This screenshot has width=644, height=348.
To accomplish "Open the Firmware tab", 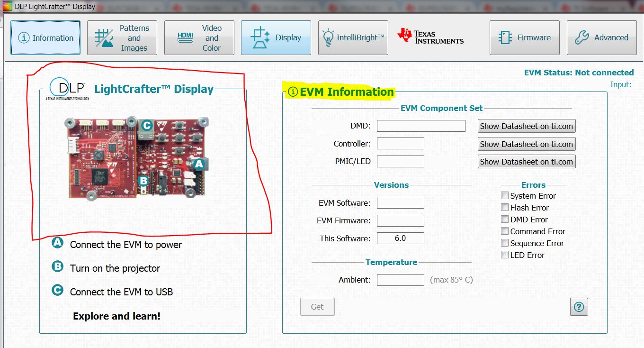I will pos(525,38).
